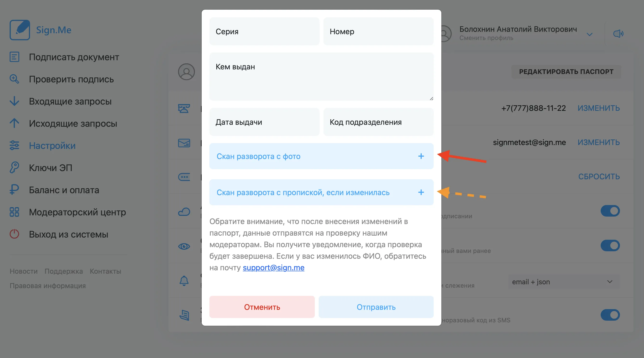The width and height of the screenshot is (644, 358).
Task: Click the plus icon on Скан разворота с фото
Action: tap(421, 156)
